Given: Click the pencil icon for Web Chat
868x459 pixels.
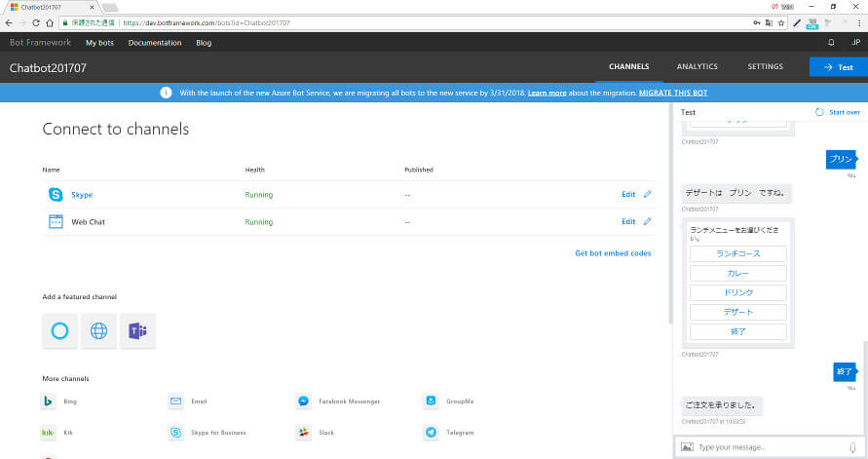Looking at the screenshot, I should [x=647, y=221].
